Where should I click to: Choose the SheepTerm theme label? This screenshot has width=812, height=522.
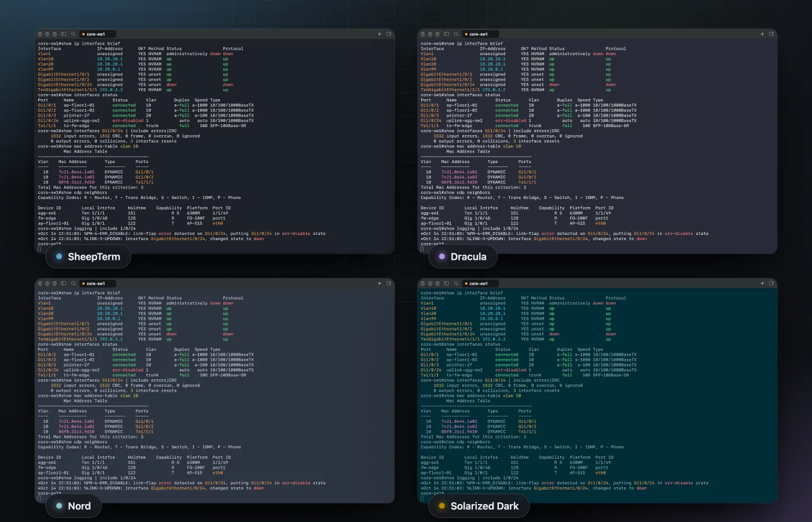pos(89,256)
